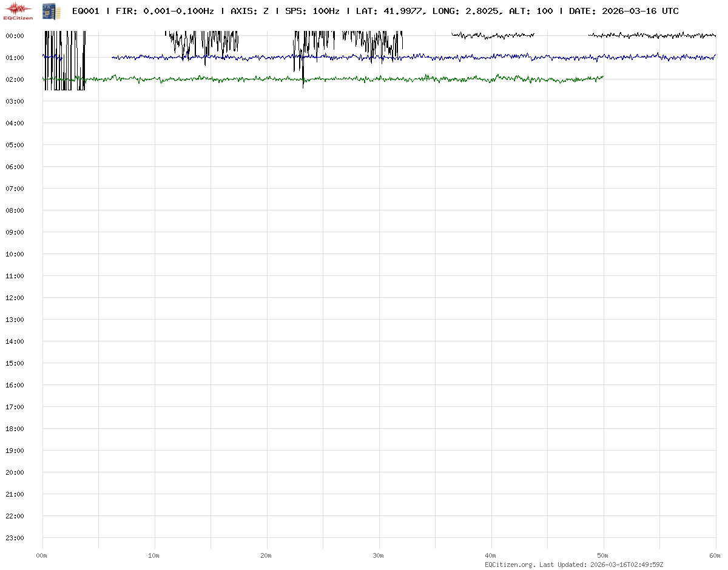This screenshot has height=570, width=728.
Task: Click the tall black spike near the 23-minute mark
Action: click(303, 76)
